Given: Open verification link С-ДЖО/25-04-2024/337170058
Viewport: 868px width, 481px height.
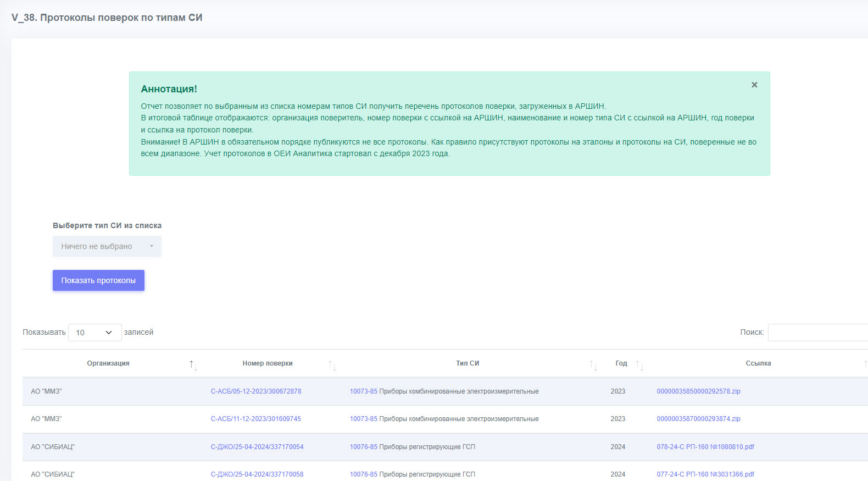Looking at the screenshot, I should point(257,474).
